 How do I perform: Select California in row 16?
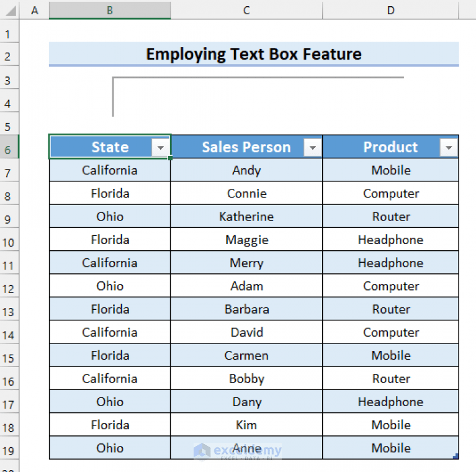point(110,378)
